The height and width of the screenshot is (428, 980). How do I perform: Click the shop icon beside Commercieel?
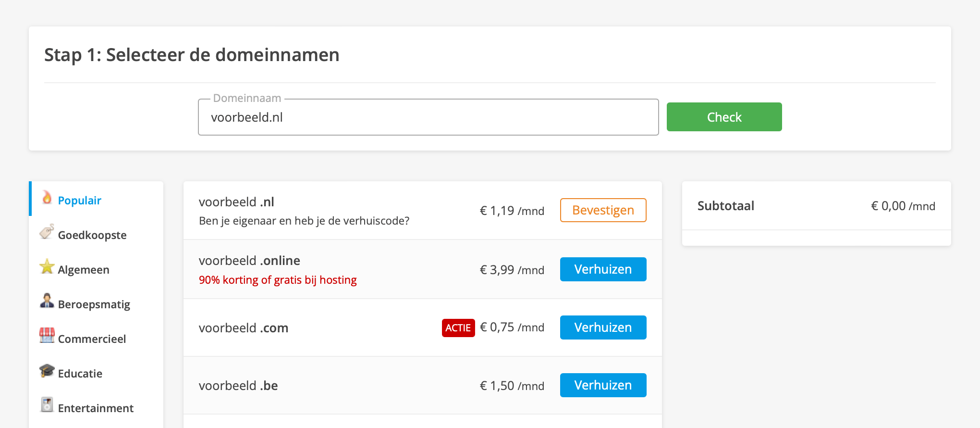tap(47, 336)
